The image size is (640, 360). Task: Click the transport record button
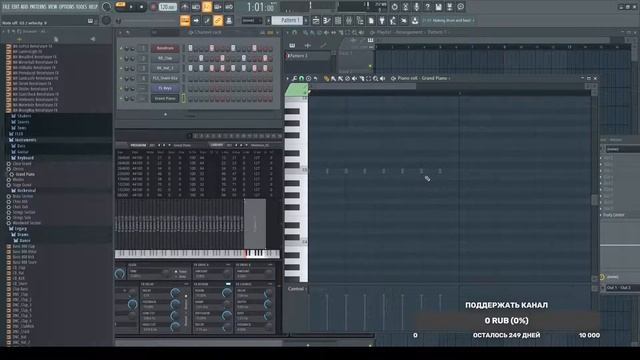153,7
